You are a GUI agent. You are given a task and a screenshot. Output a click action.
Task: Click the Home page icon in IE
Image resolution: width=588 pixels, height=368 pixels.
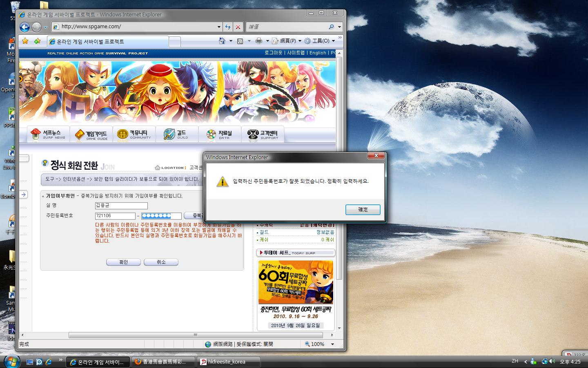222,41
